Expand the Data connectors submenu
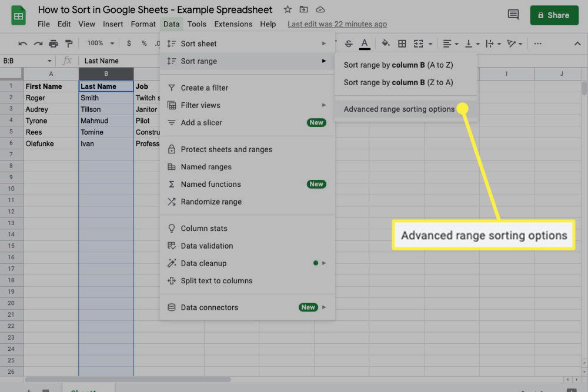The height and width of the screenshot is (392, 588). point(247,307)
